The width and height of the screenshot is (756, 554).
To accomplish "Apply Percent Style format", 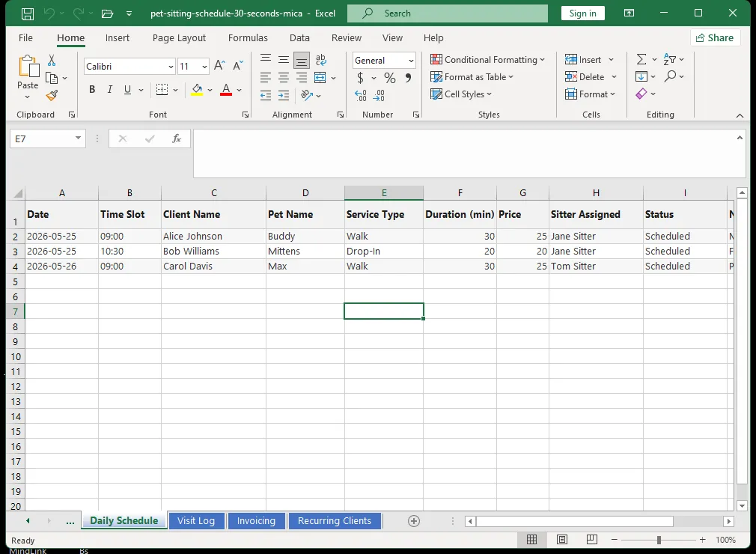I will click(389, 78).
